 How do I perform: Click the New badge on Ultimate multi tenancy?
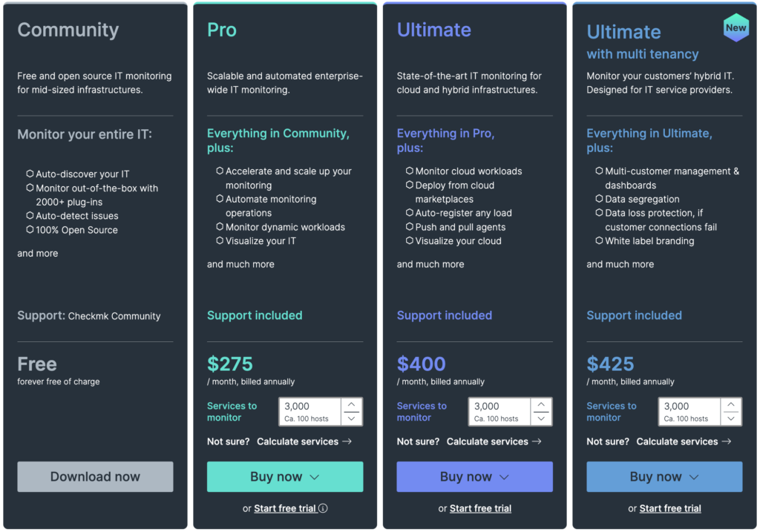click(x=736, y=28)
